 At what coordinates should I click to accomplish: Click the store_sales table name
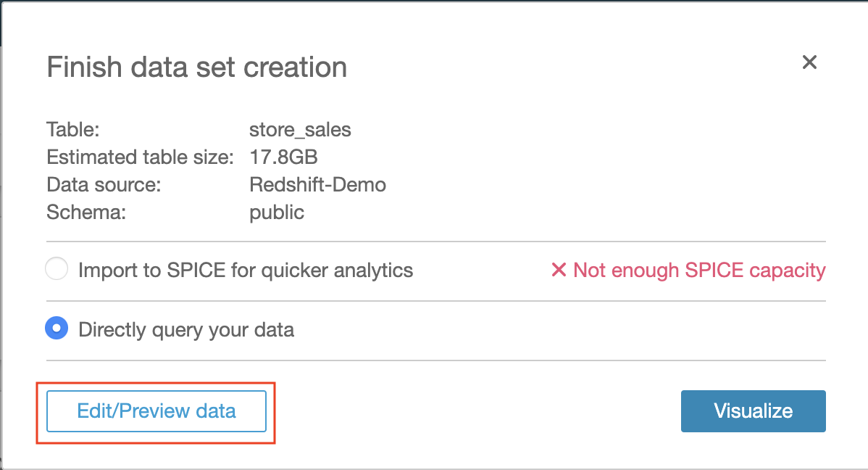(300, 130)
